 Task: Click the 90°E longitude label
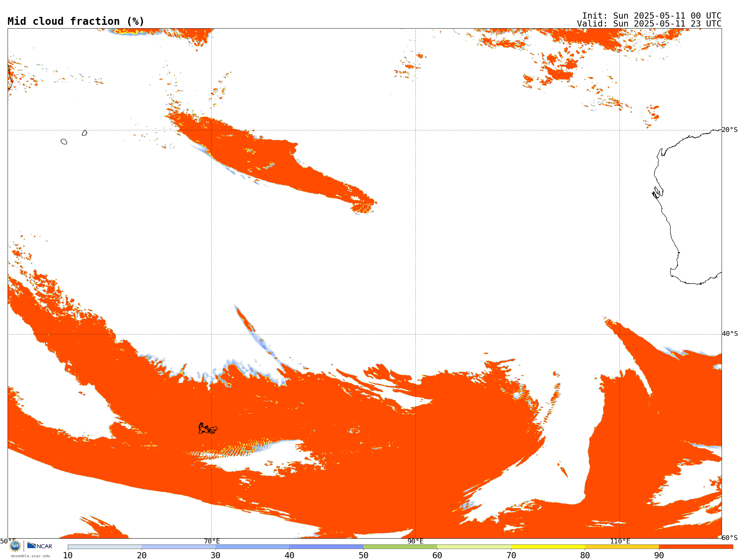415,541
